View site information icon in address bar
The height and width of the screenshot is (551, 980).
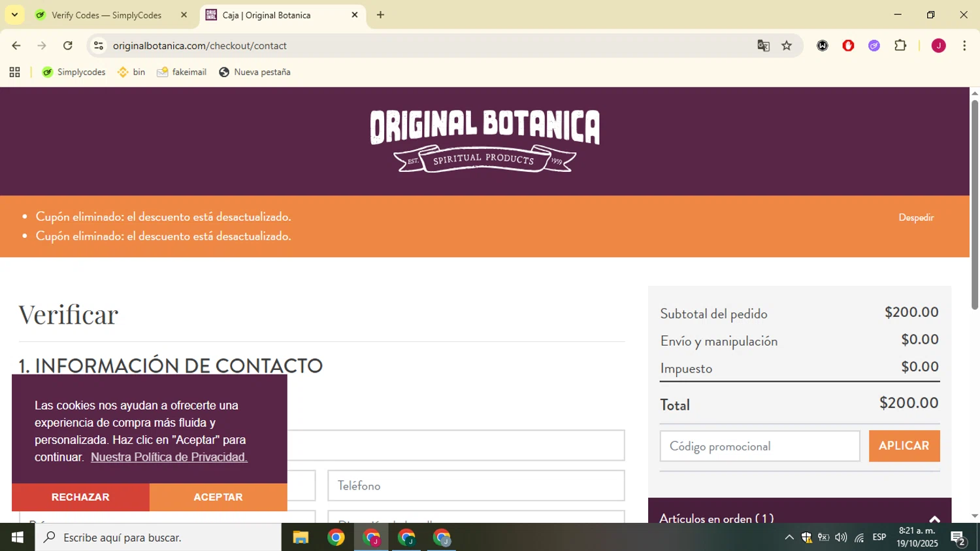pos(99,46)
